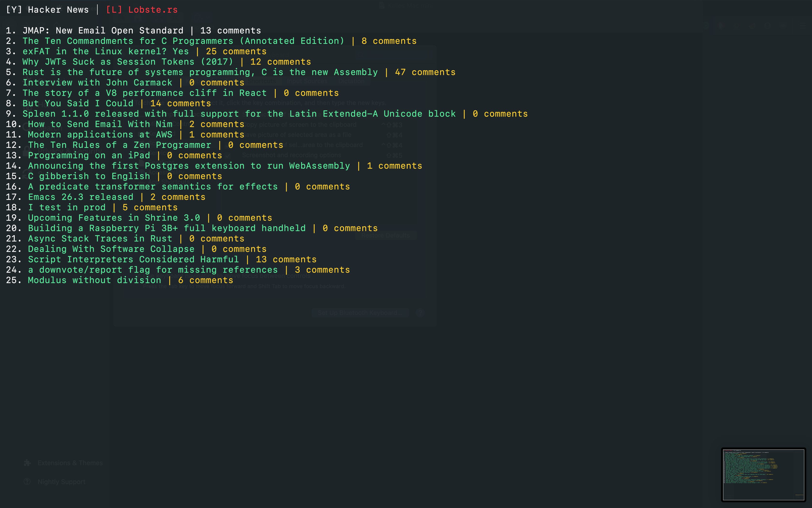Open 'But You Said I Could' story
The width and height of the screenshot is (812, 508).
pyautogui.click(x=78, y=104)
